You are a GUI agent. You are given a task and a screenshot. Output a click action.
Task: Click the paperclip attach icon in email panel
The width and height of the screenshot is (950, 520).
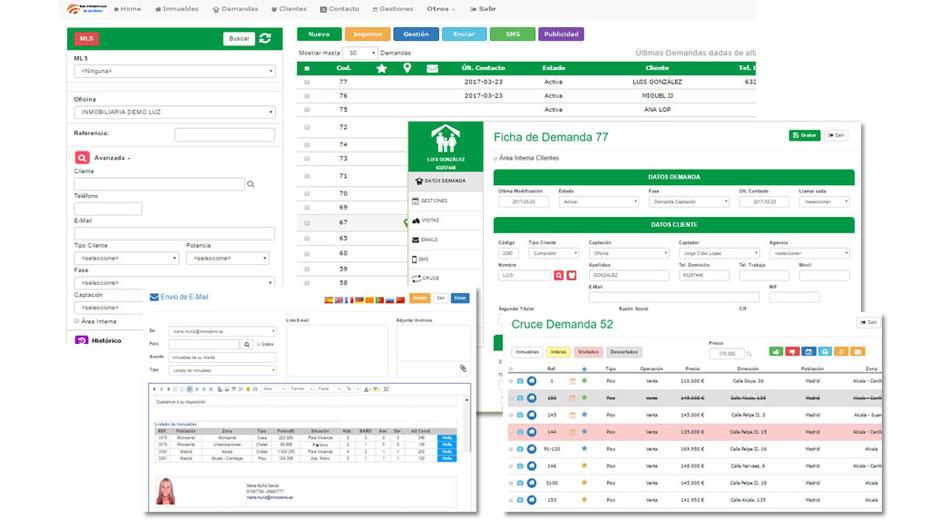(463, 368)
